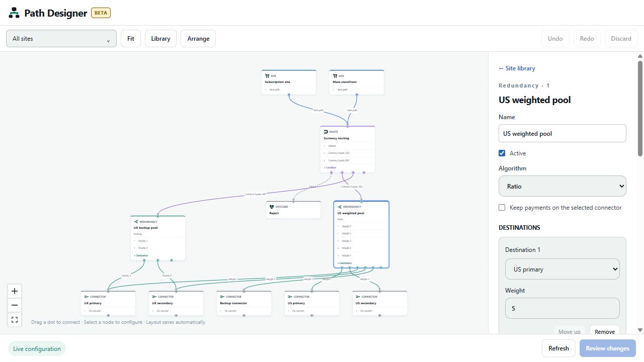Image resolution: width=644 pixels, height=362 pixels.
Task: Click the Undo button
Action: click(555, 39)
